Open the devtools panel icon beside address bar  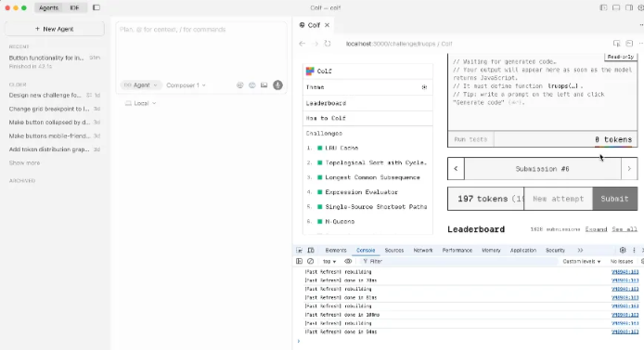pyautogui.click(x=629, y=44)
